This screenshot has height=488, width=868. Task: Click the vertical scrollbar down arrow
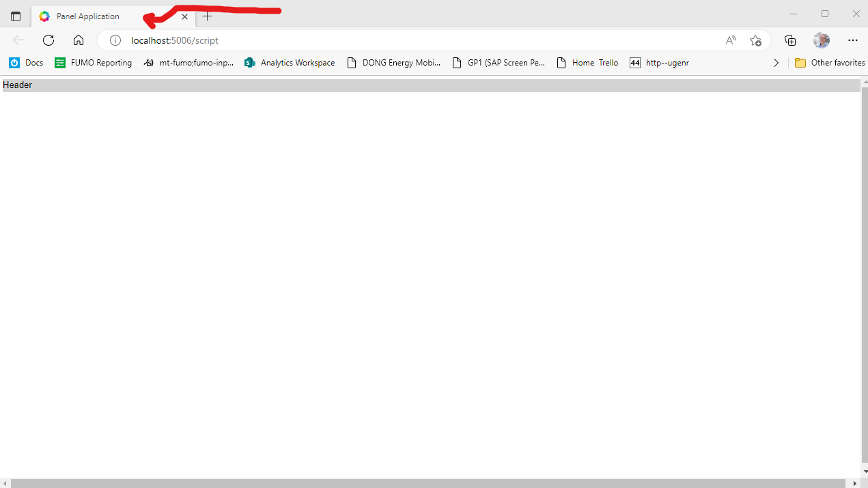864,472
